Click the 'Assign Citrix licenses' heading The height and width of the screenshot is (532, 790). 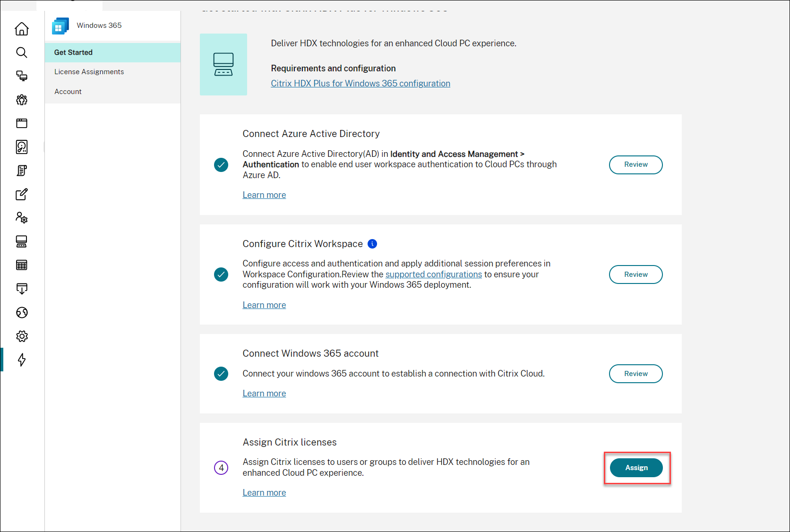[290, 442]
